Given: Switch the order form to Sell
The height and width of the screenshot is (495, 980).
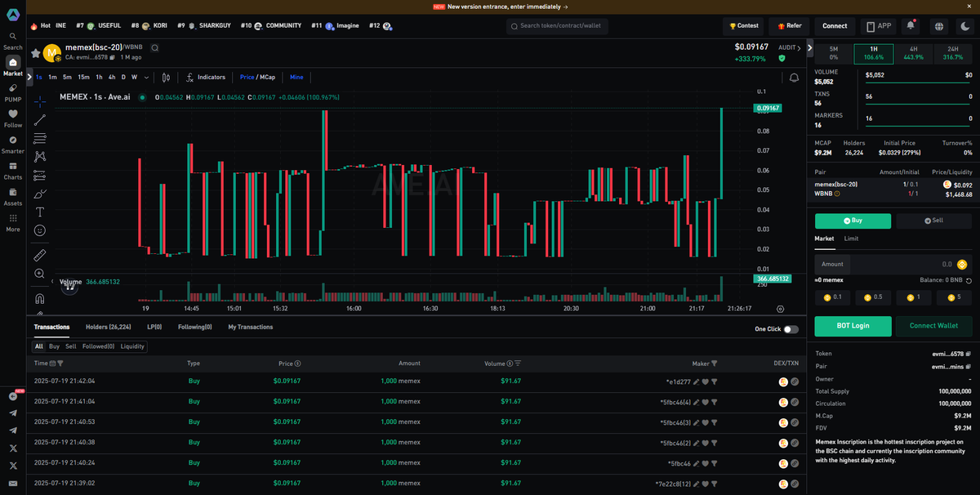Looking at the screenshot, I should tap(933, 221).
